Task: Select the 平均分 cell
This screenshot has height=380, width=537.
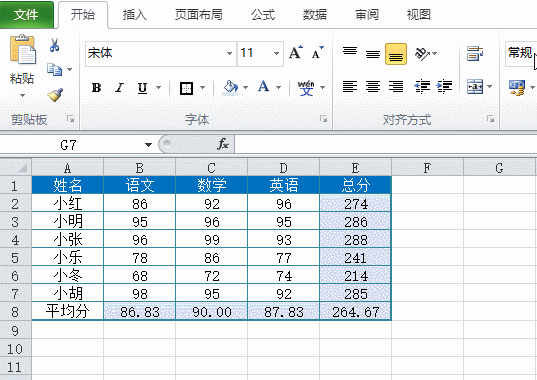Action: coord(67,312)
